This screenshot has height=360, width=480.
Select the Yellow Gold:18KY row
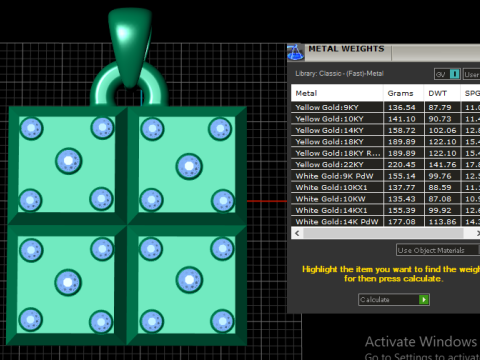[385, 142]
